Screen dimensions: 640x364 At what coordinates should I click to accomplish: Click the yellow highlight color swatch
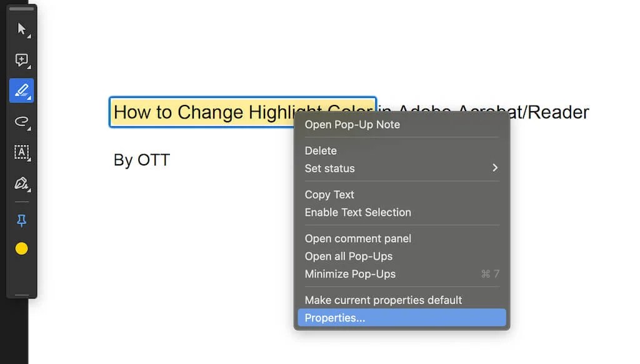coord(22,248)
